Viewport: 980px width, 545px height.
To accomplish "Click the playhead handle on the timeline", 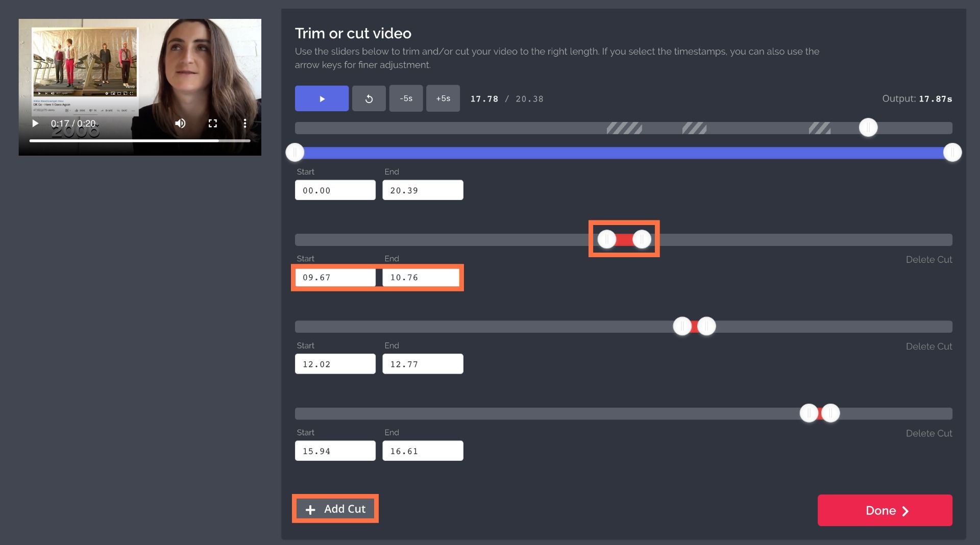I will tap(868, 128).
